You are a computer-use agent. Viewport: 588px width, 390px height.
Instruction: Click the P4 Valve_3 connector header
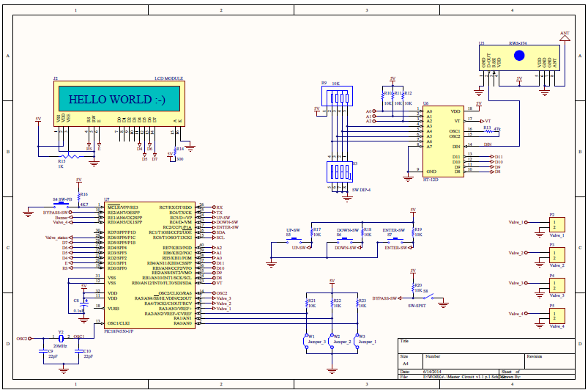tap(557, 286)
